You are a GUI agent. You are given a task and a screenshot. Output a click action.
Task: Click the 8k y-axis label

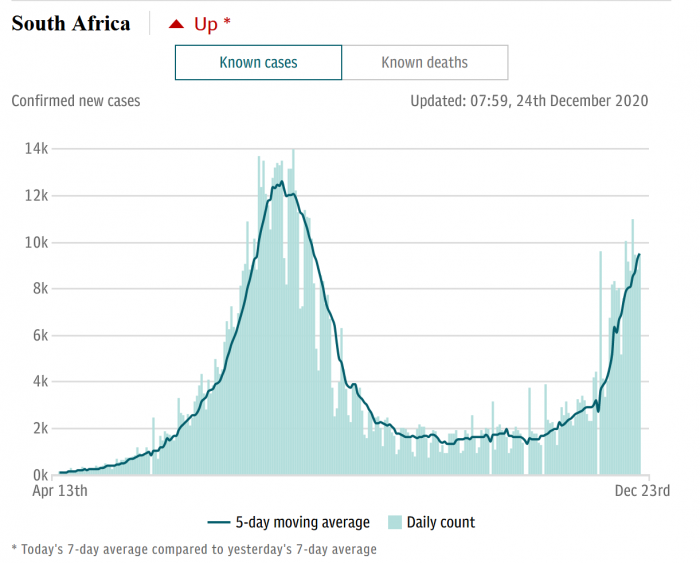pos(40,289)
